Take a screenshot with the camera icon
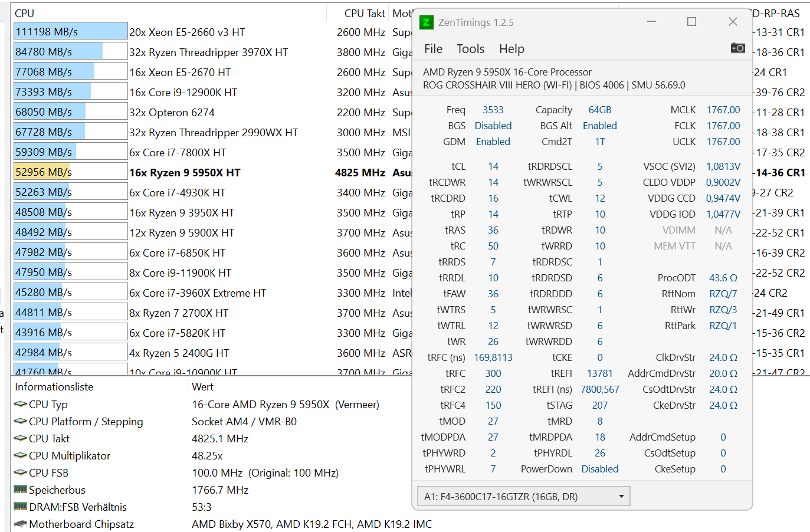Image resolution: width=810 pixels, height=532 pixels. [x=737, y=48]
